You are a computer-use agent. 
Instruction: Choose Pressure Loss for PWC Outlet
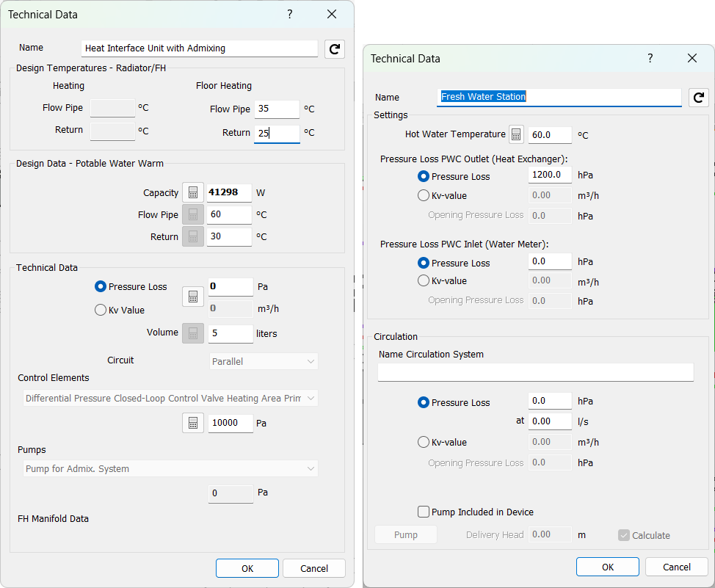tap(423, 176)
